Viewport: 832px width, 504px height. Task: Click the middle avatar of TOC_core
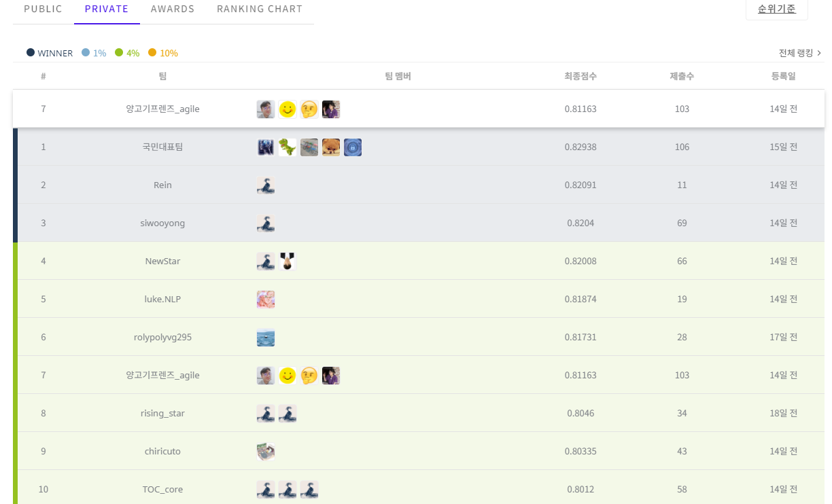[288, 490]
